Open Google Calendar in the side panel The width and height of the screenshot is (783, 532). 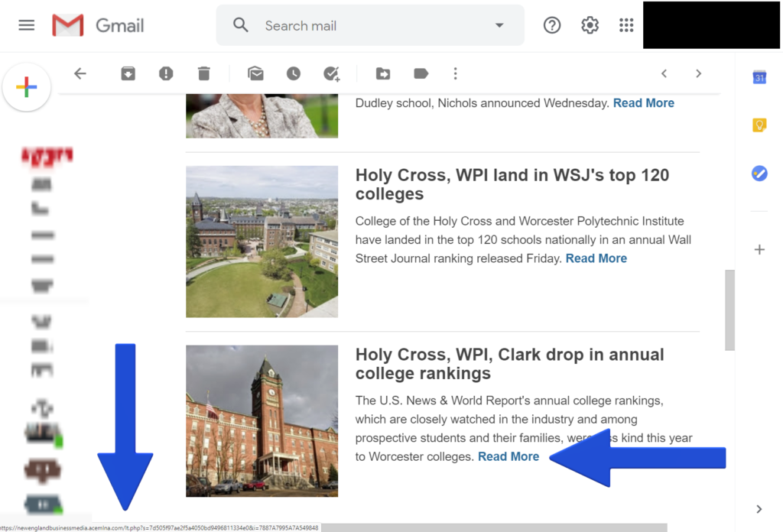[x=759, y=77]
